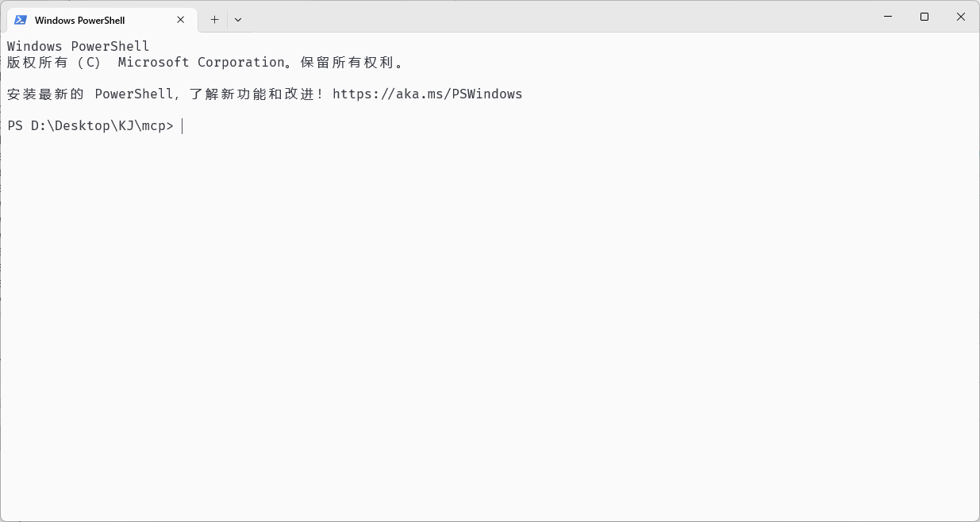Click the minimize icon in the title bar

tap(887, 16)
